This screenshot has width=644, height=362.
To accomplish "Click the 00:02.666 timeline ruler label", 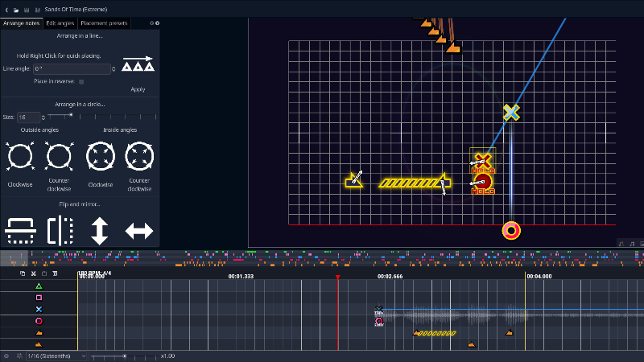I will click(390, 277).
